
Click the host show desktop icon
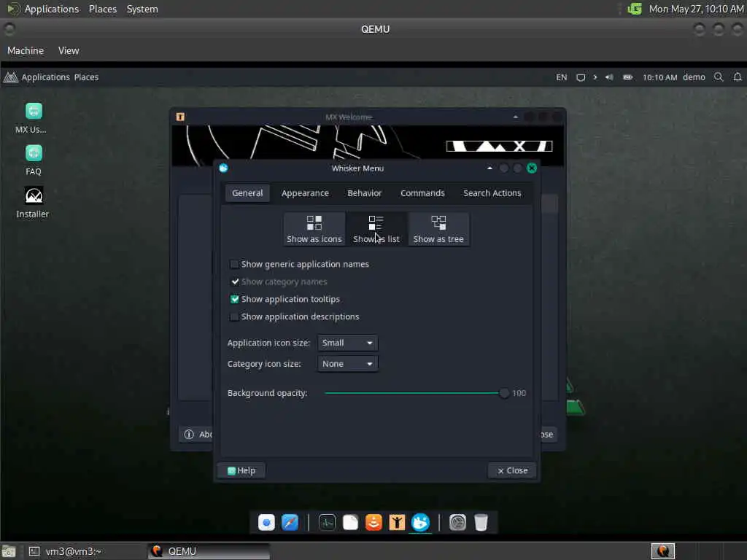point(9,551)
